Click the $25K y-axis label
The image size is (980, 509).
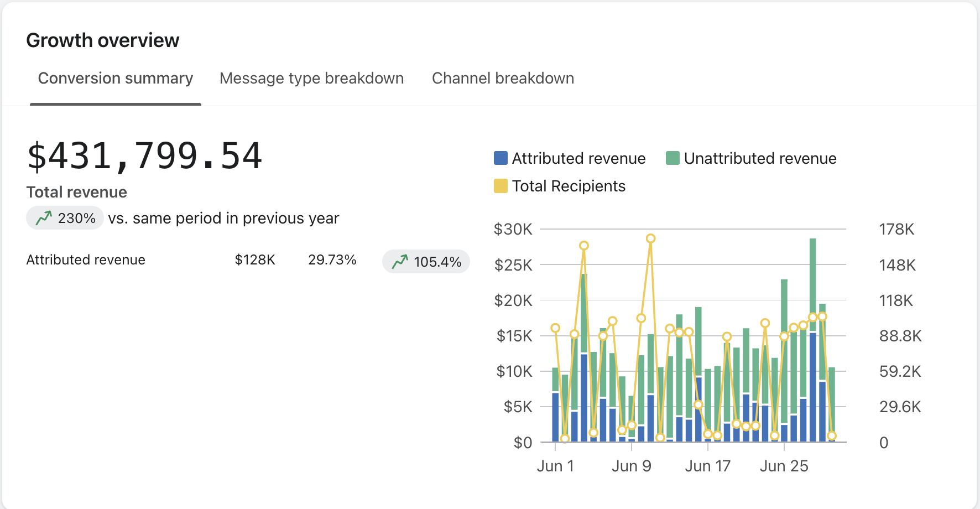coord(513,265)
